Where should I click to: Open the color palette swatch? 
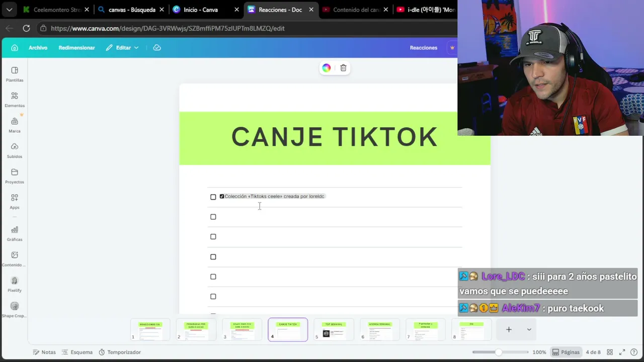[327, 68]
